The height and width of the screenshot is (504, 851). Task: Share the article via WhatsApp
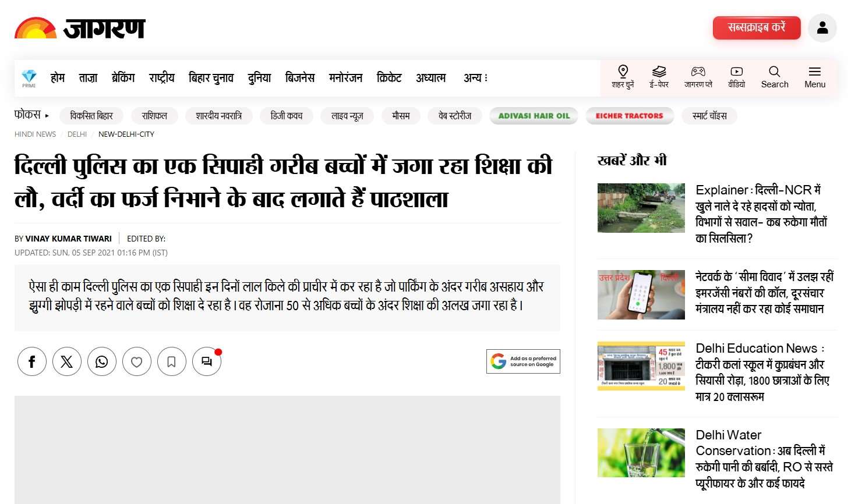102,361
